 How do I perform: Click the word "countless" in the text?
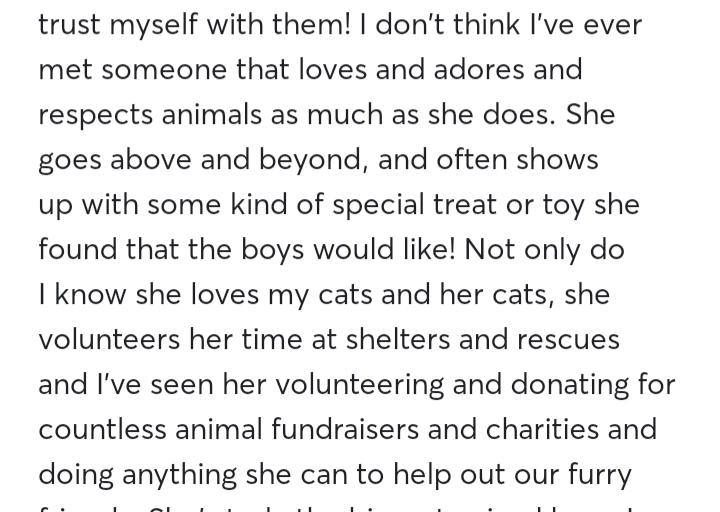(x=102, y=429)
